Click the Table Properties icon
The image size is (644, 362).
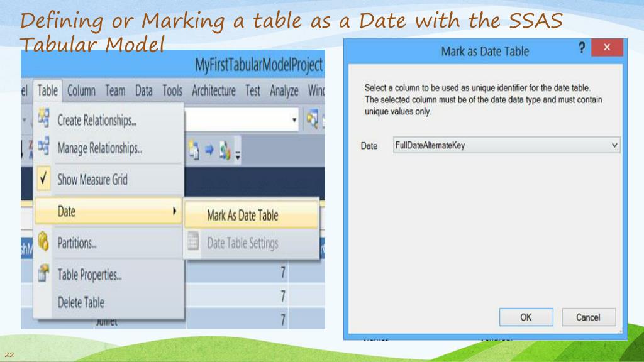click(43, 273)
